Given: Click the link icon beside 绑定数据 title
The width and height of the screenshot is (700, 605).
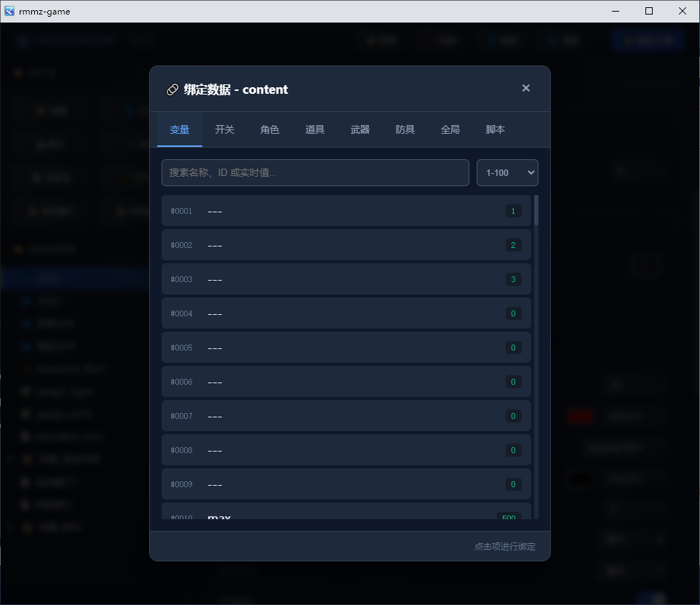Looking at the screenshot, I should [172, 89].
